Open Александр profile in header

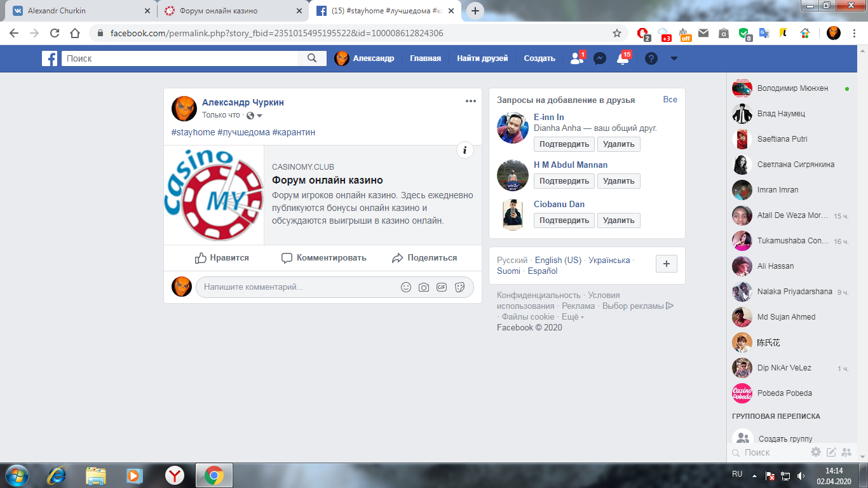pyautogui.click(x=365, y=58)
